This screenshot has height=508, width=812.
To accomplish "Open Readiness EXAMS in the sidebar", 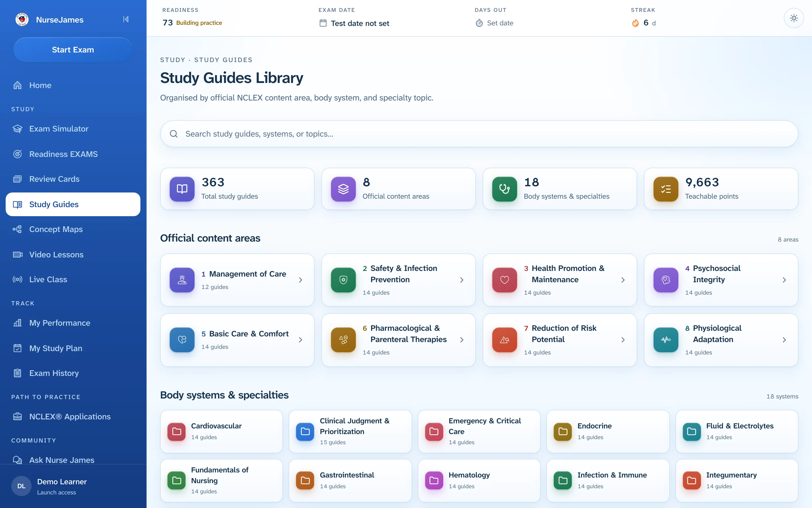I will coord(73,154).
